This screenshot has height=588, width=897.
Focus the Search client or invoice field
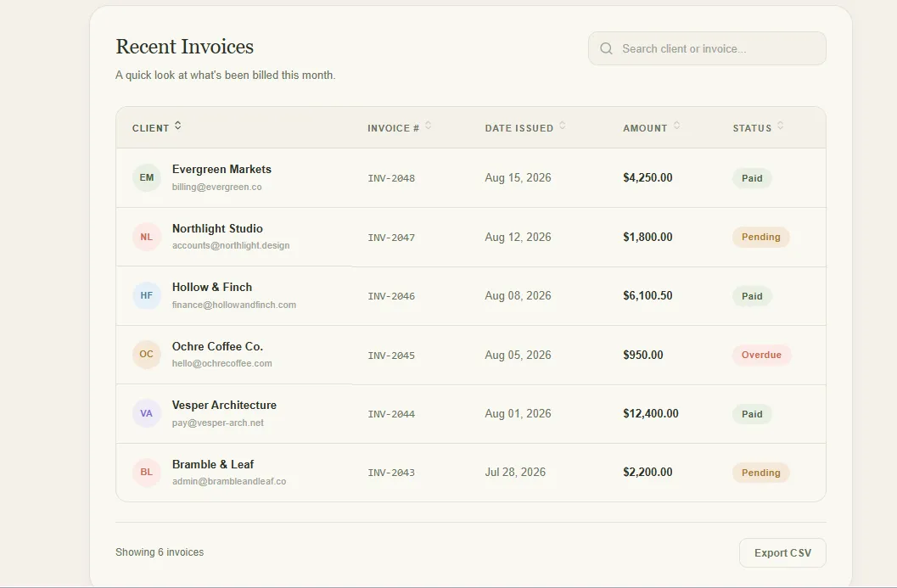707,48
